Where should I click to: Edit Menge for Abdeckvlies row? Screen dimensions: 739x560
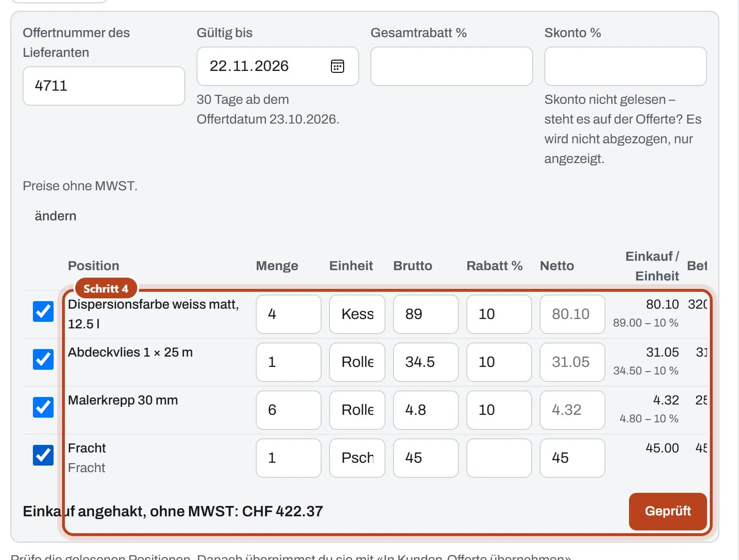tap(289, 362)
